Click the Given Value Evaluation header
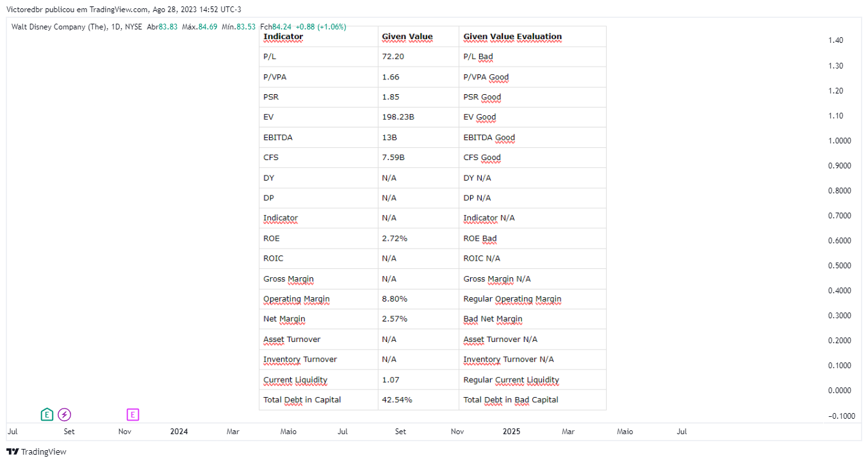This screenshot has width=868, height=463. pos(512,37)
